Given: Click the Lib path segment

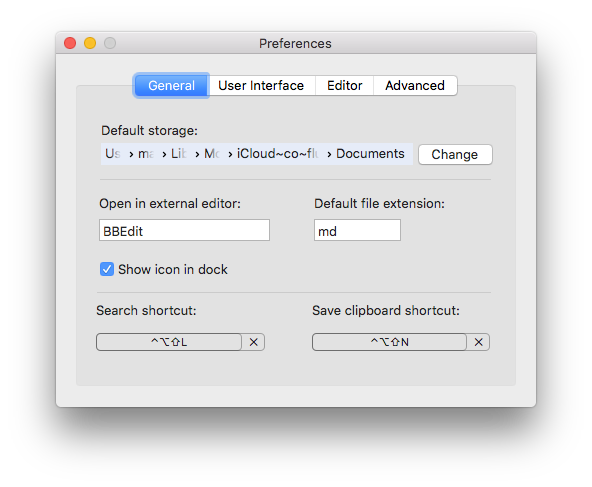Looking at the screenshot, I should (x=179, y=154).
